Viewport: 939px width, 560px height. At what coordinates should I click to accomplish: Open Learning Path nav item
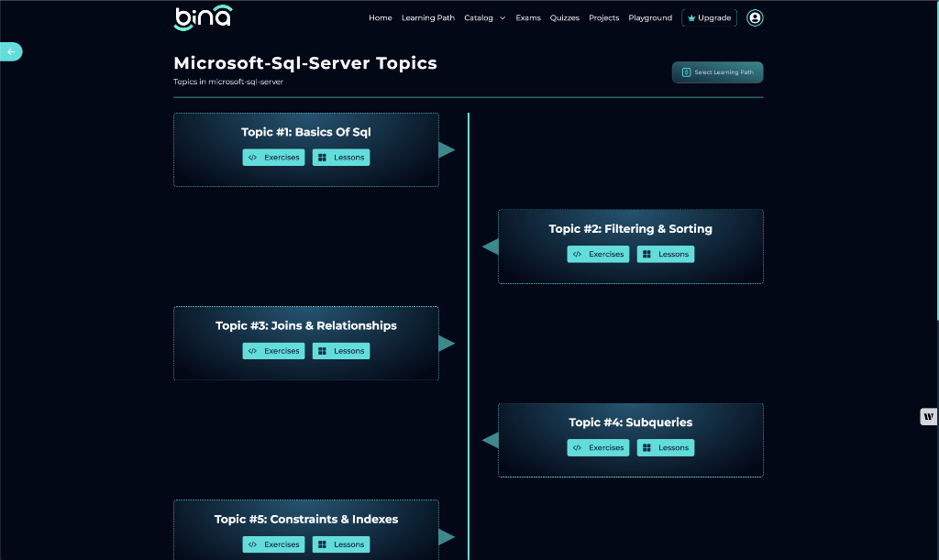(428, 18)
